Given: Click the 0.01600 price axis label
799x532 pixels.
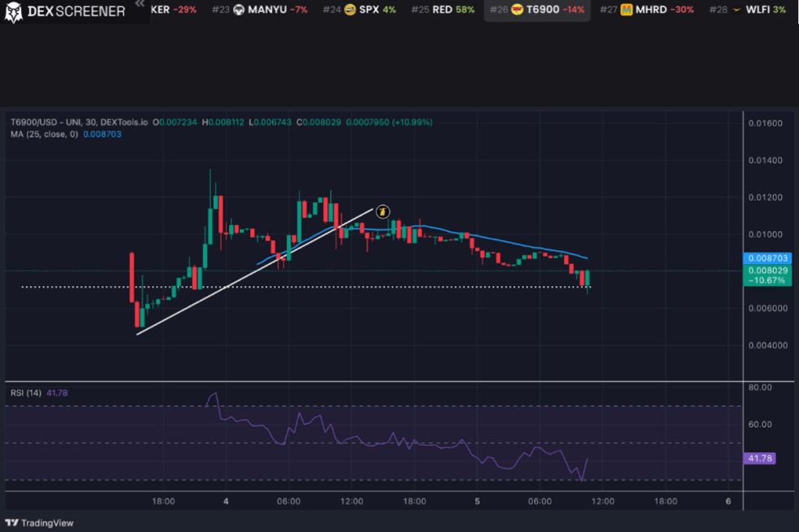Looking at the screenshot, I should click(765, 123).
